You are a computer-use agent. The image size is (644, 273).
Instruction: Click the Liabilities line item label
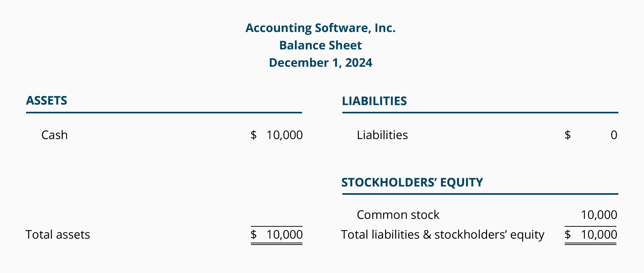382,135
